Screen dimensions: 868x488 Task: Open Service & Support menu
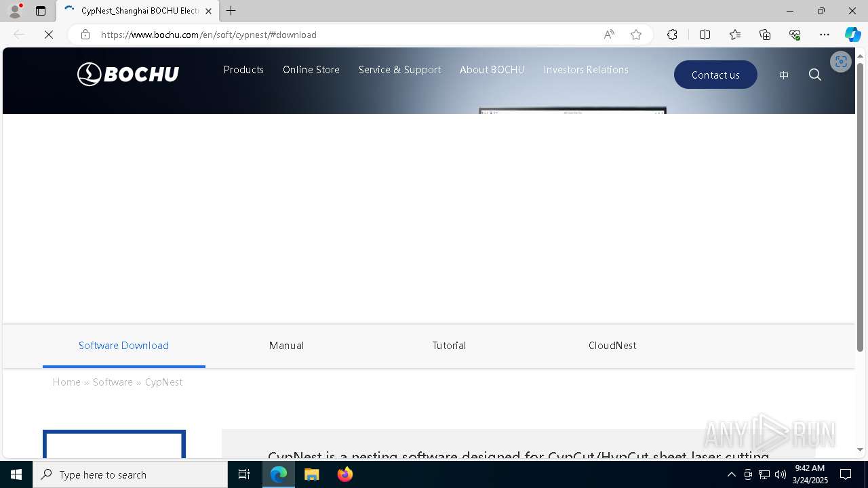399,70
